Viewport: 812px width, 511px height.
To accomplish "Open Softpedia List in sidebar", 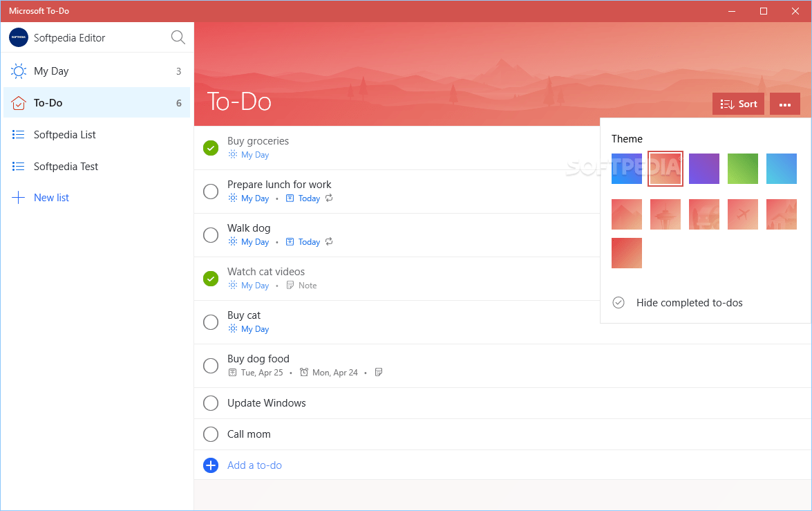I will [97, 135].
